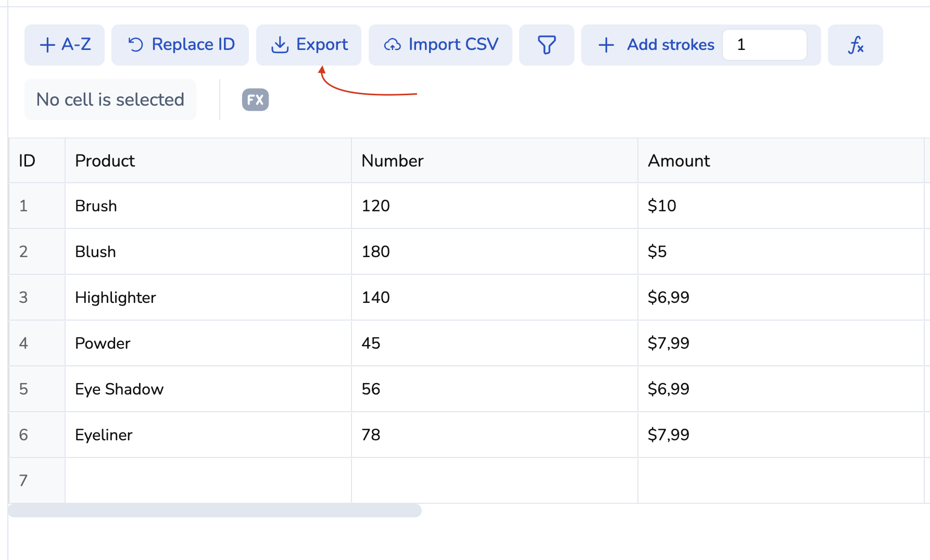The height and width of the screenshot is (560, 930).
Task: Select the empty Product cell in row 7
Action: (208, 480)
